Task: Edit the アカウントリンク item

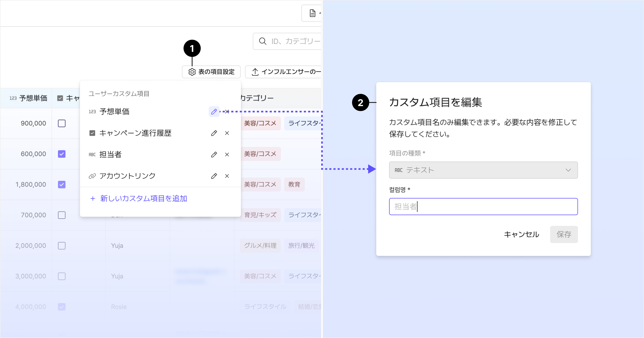Action: coord(214,176)
